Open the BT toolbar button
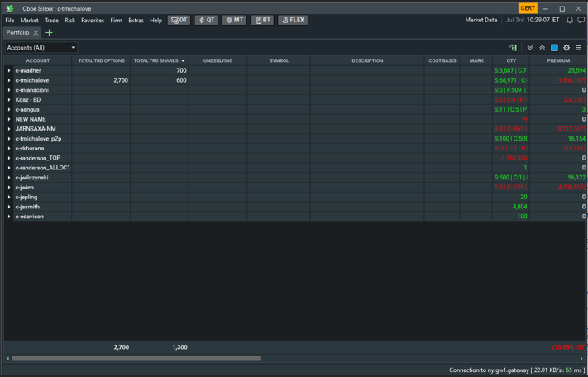Image resolution: width=588 pixels, height=377 pixels. tap(262, 20)
